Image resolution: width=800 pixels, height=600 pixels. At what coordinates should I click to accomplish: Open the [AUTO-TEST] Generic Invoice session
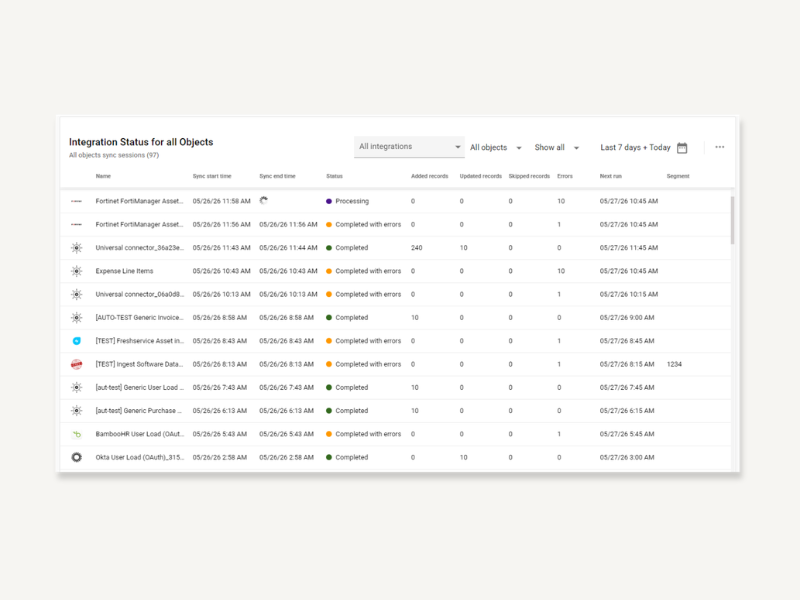coord(139,318)
